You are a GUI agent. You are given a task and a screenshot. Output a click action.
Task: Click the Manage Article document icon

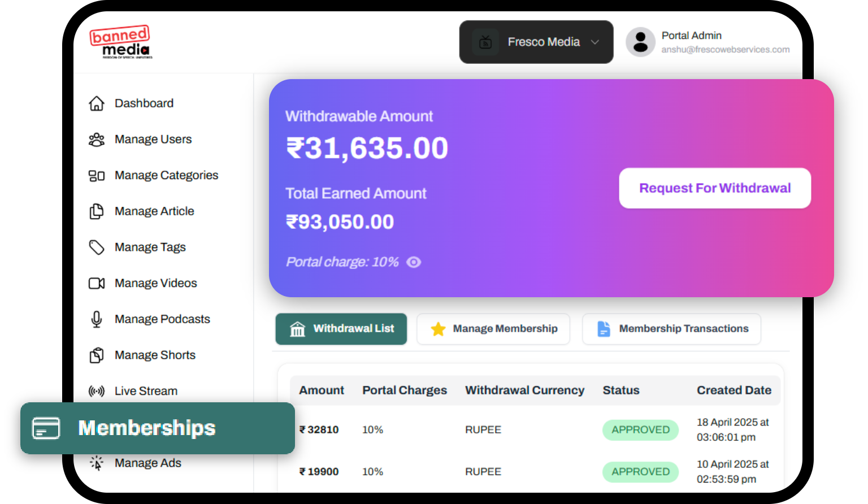coord(97,211)
